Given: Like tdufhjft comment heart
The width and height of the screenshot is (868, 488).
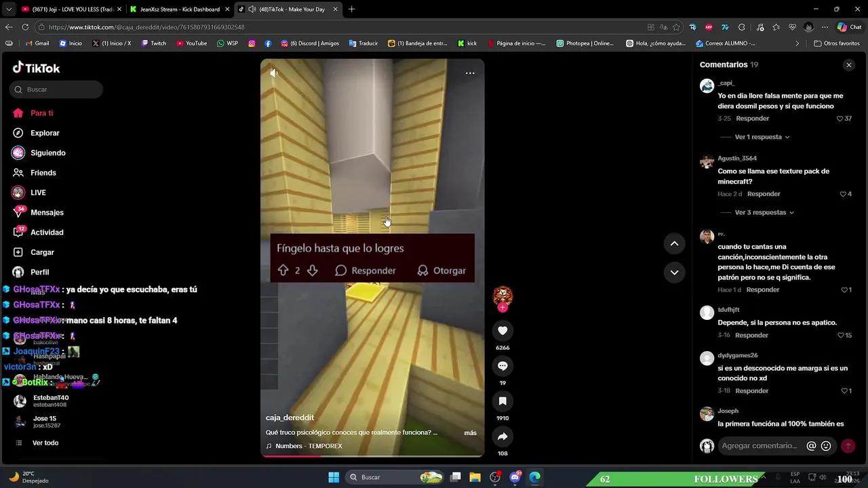Looking at the screenshot, I should [840, 335].
